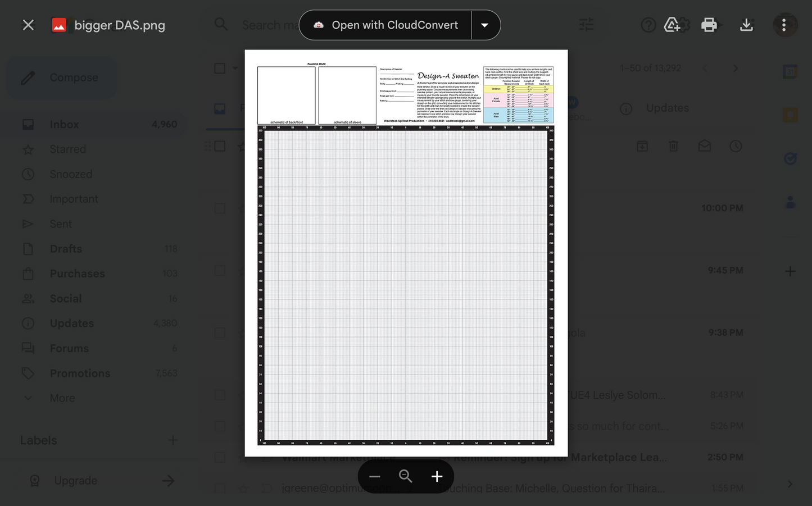Open the Contacts side panel
The image size is (812, 506).
[x=790, y=202]
